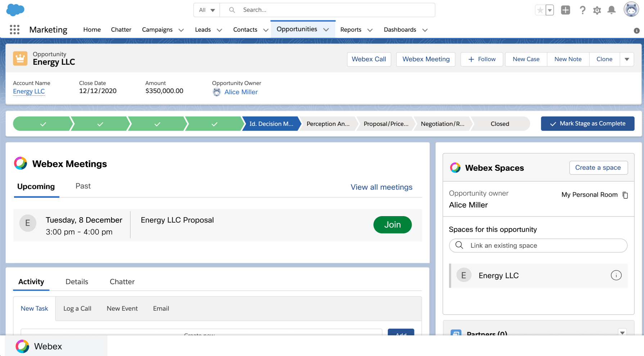Click the New Note button
This screenshot has height=356, width=644.
tap(568, 59)
